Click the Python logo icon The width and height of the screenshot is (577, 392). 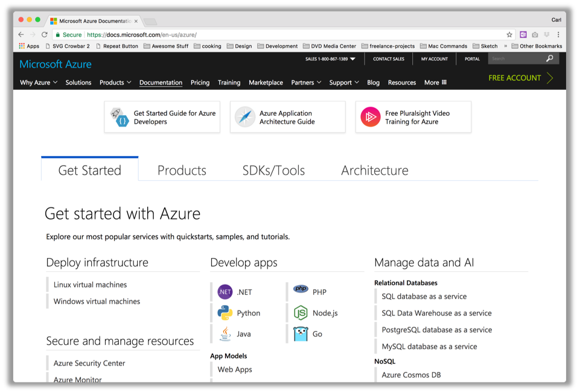(225, 313)
